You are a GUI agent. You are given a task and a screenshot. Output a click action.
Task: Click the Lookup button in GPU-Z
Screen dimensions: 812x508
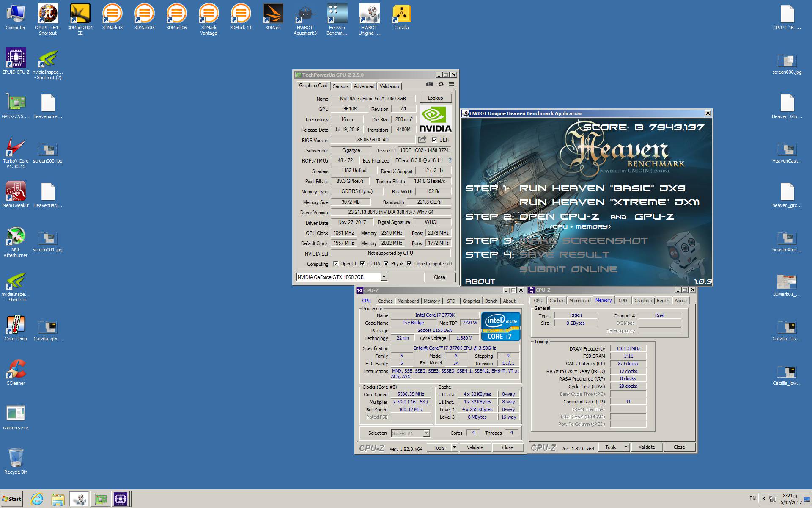tap(435, 98)
